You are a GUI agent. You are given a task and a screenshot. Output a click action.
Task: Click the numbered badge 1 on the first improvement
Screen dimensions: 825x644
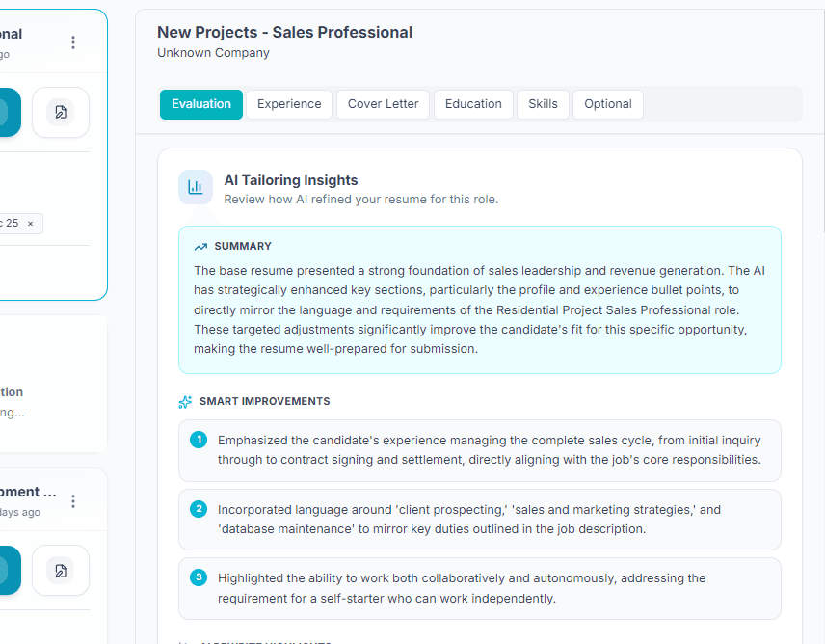pyautogui.click(x=199, y=439)
